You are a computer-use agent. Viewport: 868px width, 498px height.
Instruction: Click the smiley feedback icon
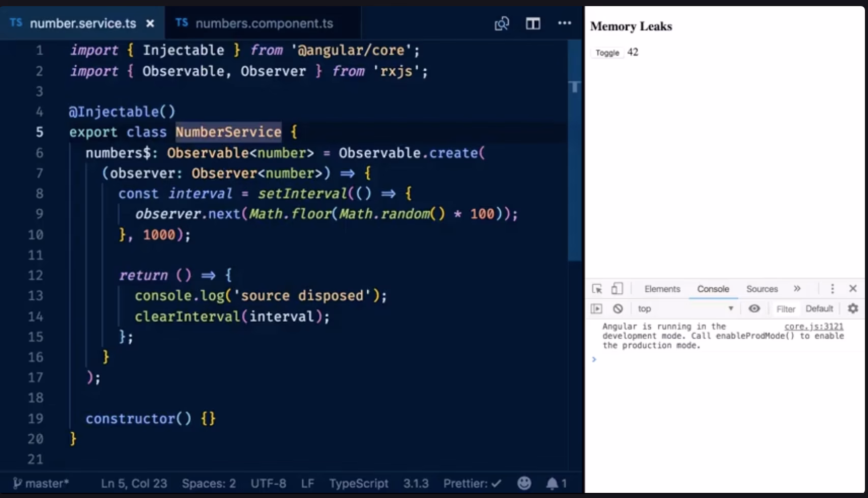point(524,483)
